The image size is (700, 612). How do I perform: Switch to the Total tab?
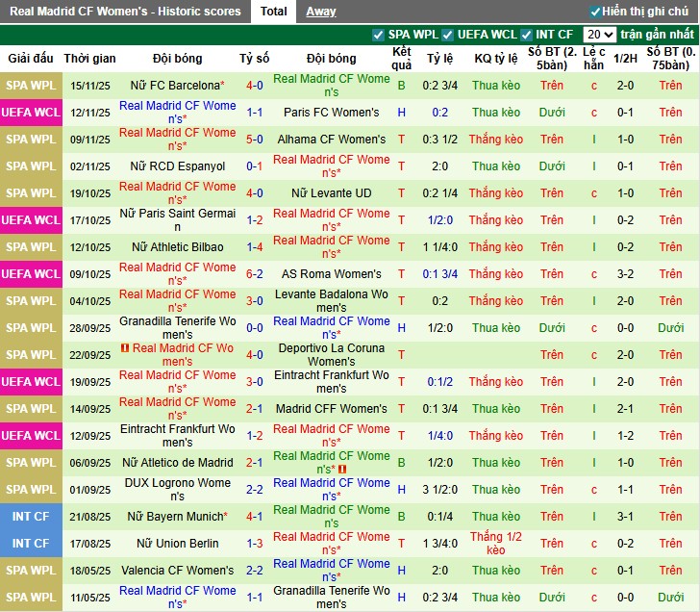click(274, 12)
